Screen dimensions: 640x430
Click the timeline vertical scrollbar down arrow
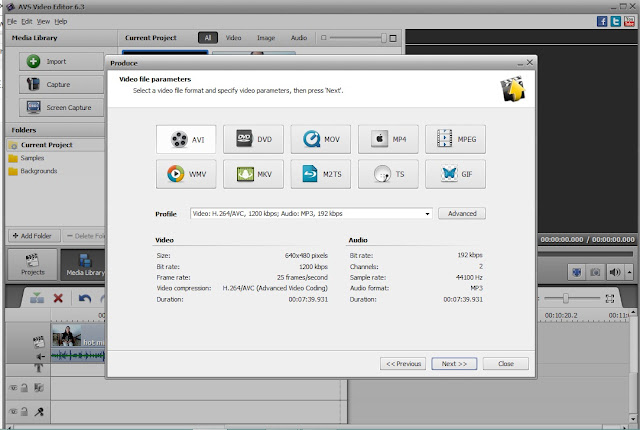click(633, 419)
